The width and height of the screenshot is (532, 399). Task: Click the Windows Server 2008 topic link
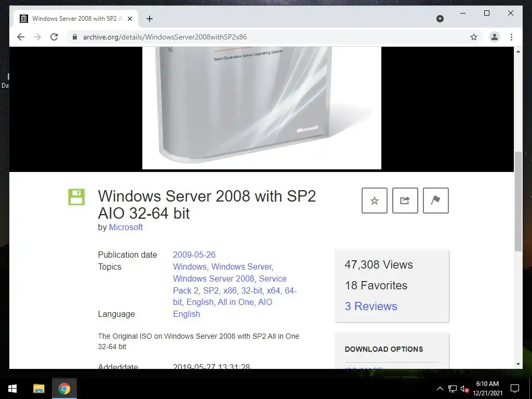tap(213, 278)
